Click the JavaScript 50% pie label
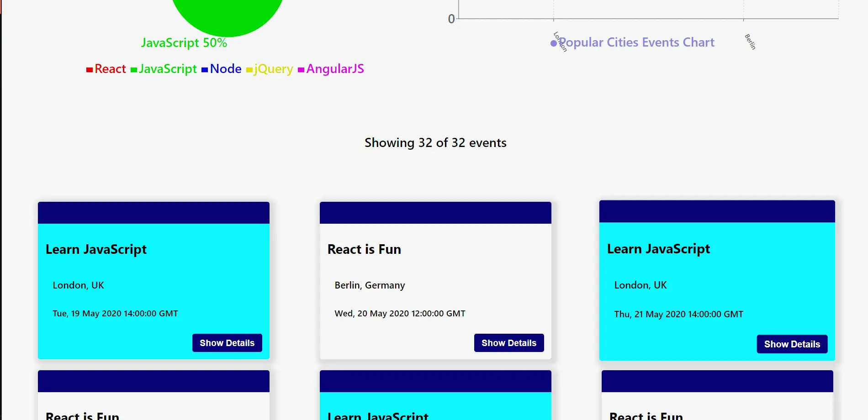The height and width of the screenshot is (420, 868). pos(184,43)
